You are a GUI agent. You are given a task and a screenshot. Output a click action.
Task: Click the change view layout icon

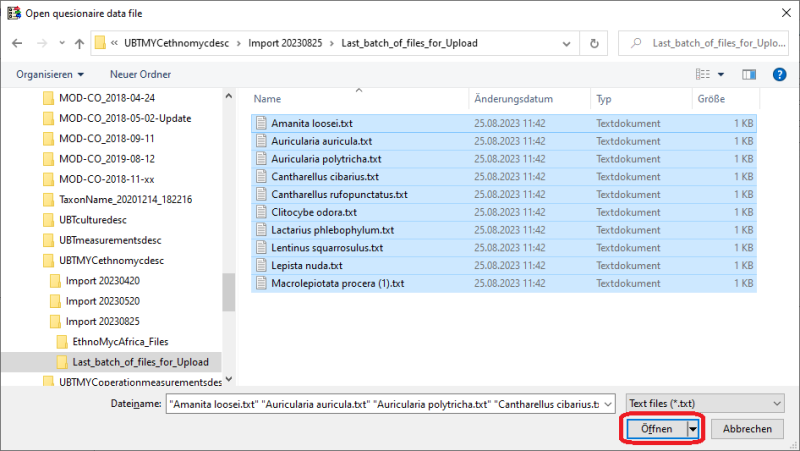click(702, 74)
